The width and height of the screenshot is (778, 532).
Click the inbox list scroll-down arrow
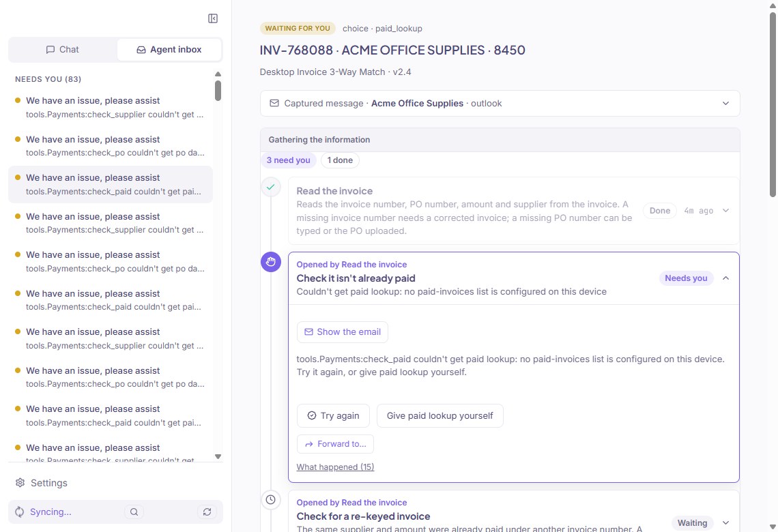[218, 457]
